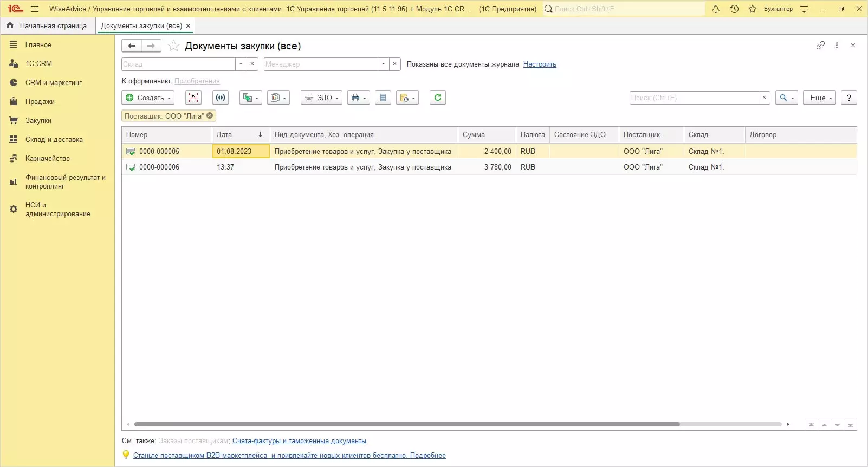Copy link to this page icon

click(x=820, y=46)
